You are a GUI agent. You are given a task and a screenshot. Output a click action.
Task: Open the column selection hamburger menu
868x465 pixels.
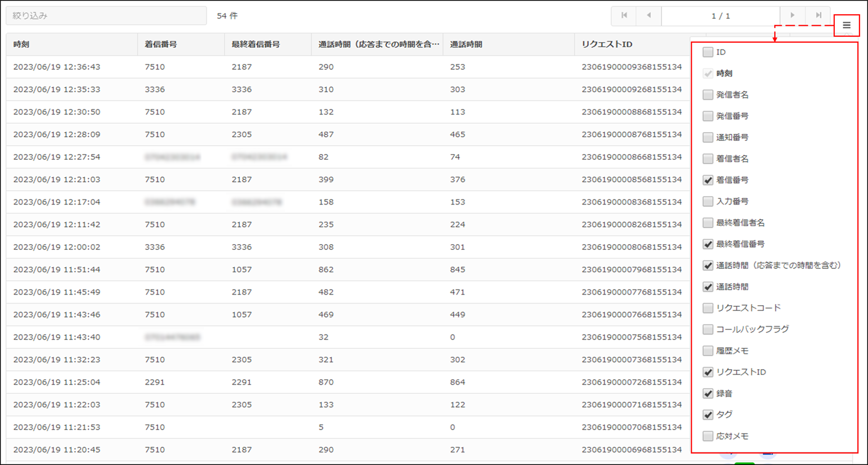point(846,25)
